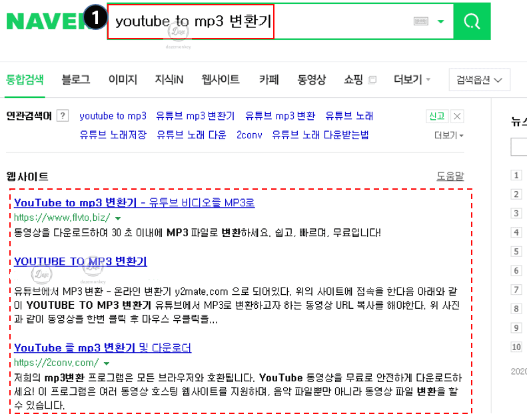Open 'YouTube to mp3 변환기 - 유투브 비디오를 MP3로' result

click(x=135, y=203)
